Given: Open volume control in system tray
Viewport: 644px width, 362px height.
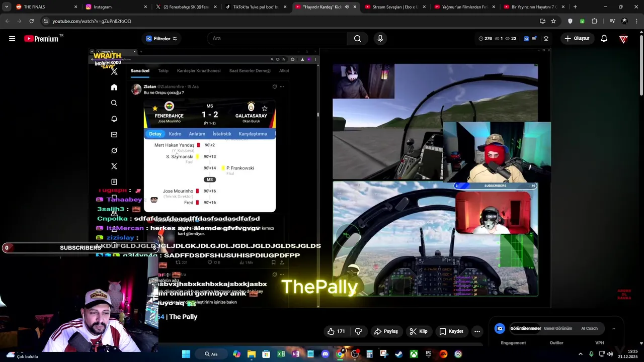Looking at the screenshot, I should (x=610, y=354).
